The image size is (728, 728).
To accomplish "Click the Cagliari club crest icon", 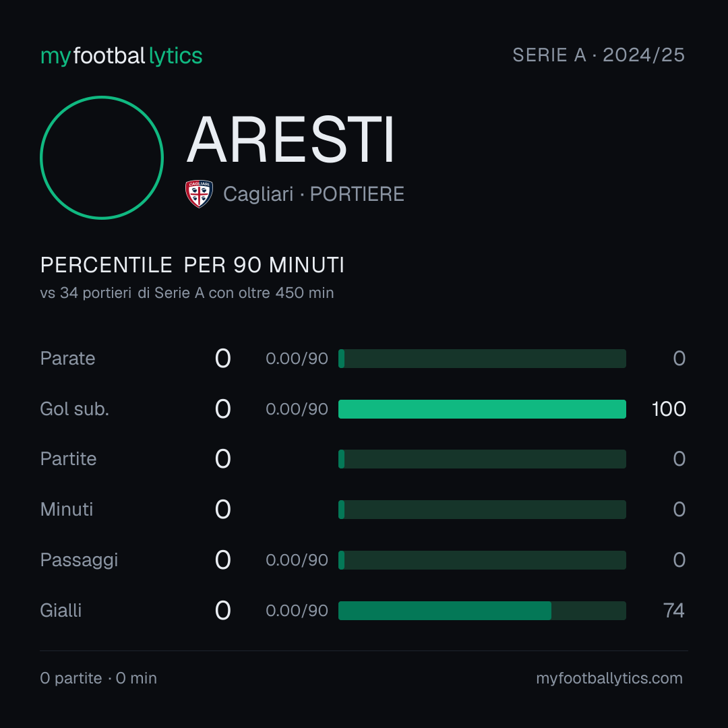I will [199, 193].
